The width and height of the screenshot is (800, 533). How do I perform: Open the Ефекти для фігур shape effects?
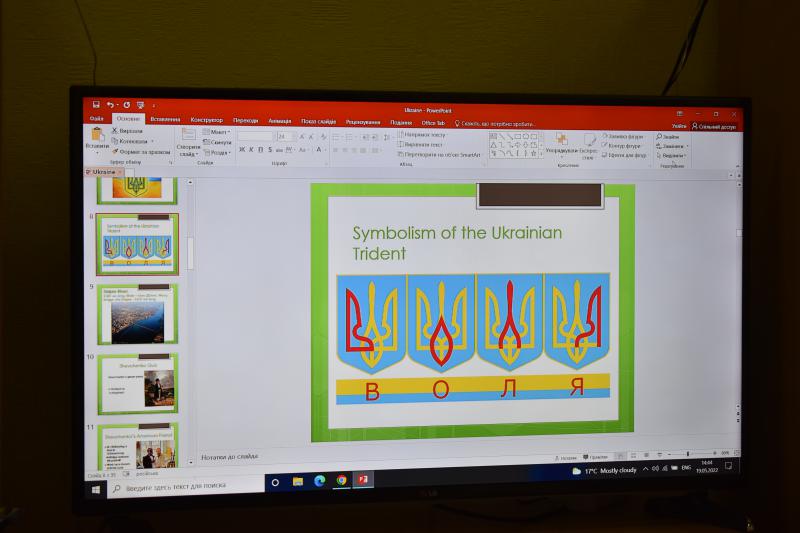tap(624, 155)
